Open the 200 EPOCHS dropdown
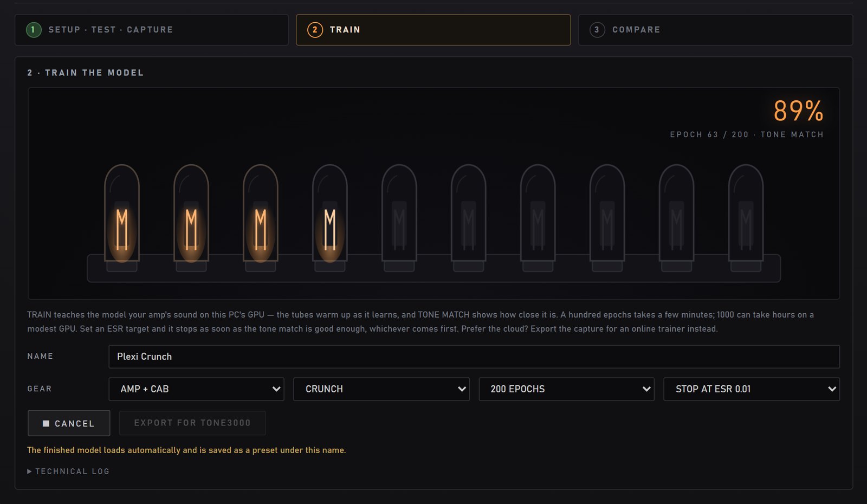Screen dimensions: 867x504 (566, 389)
